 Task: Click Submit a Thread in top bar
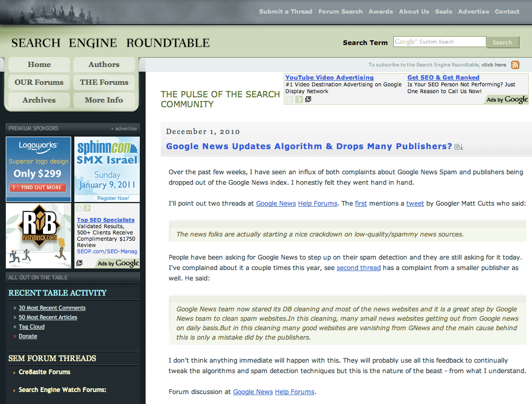click(286, 12)
